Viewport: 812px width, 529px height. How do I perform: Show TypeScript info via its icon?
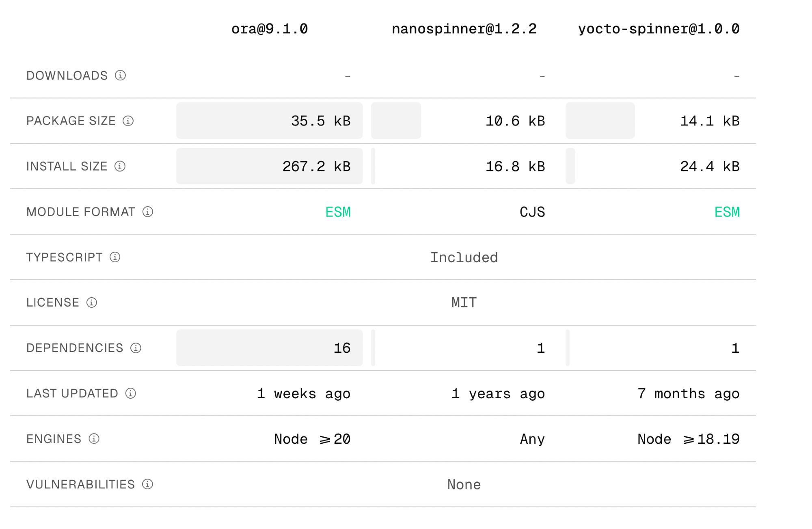click(x=115, y=257)
